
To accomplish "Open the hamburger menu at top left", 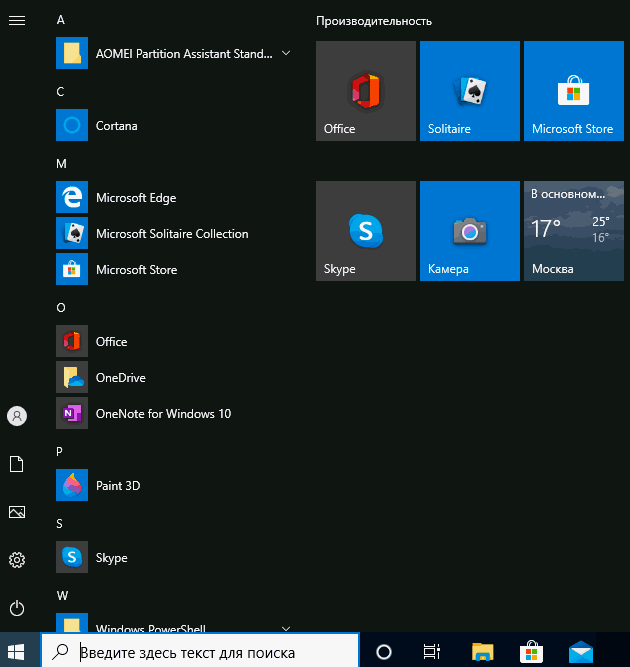I will 17,20.
